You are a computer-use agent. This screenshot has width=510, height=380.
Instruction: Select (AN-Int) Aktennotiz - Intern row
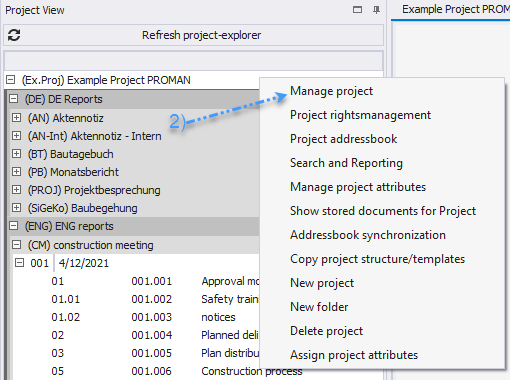coord(95,136)
